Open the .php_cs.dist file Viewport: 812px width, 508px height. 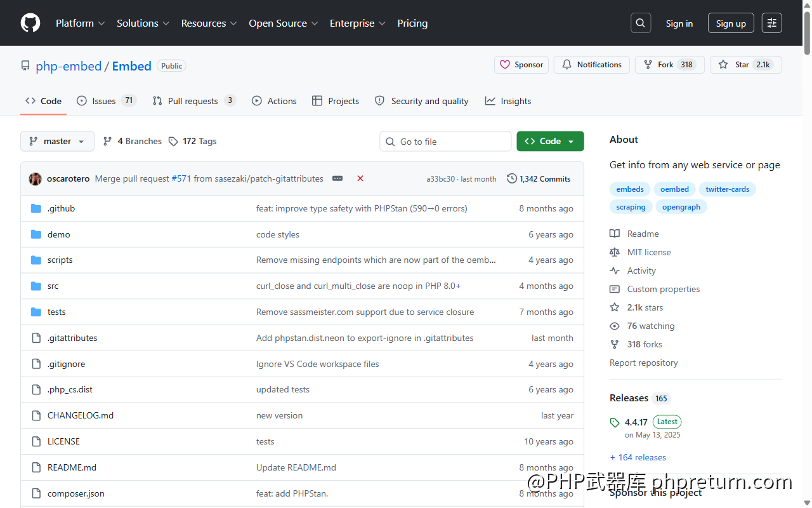point(70,390)
